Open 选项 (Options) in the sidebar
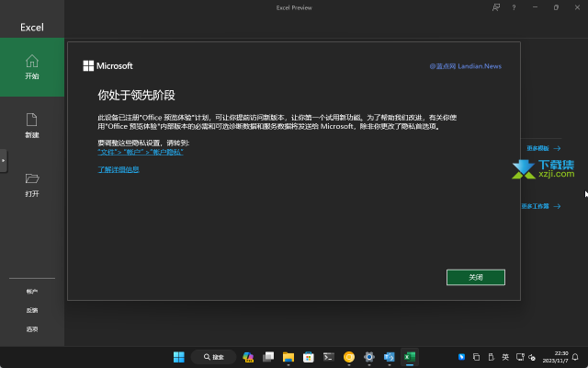588x368 pixels. coord(32,329)
